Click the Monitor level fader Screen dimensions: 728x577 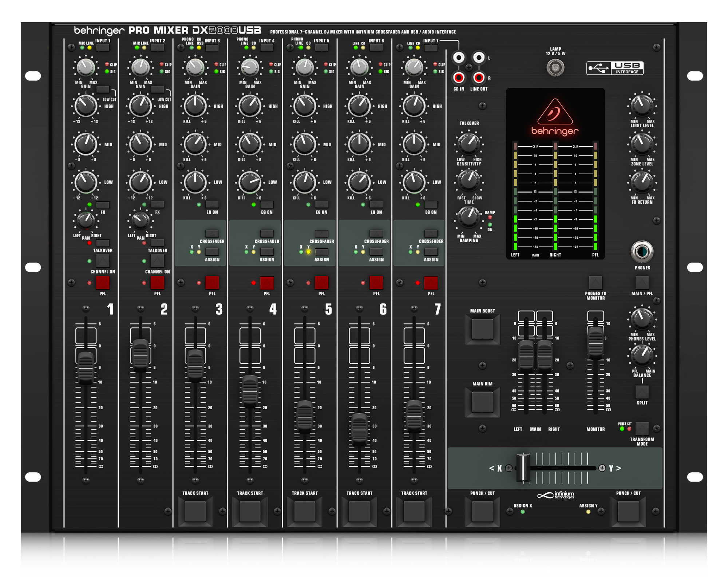596,343
